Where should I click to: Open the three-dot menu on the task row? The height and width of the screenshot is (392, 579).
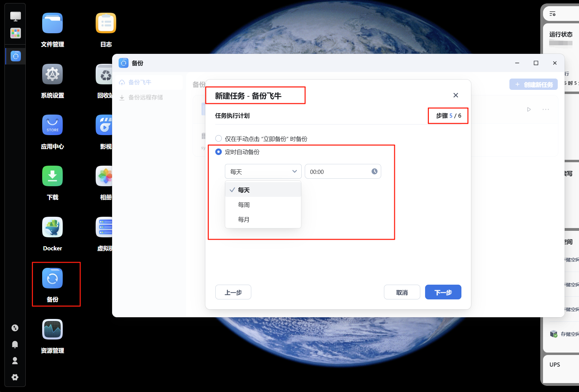coord(546,109)
